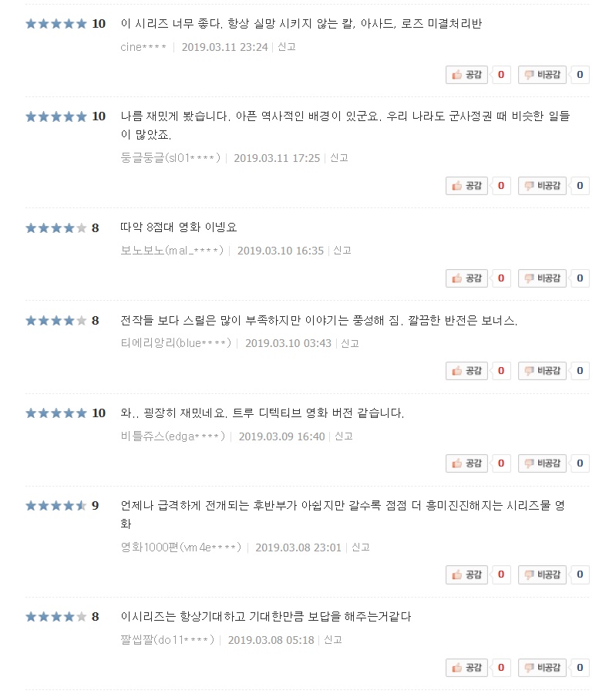
Task: Upvote 보노보노's 8-point review
Action: point(466,278)
